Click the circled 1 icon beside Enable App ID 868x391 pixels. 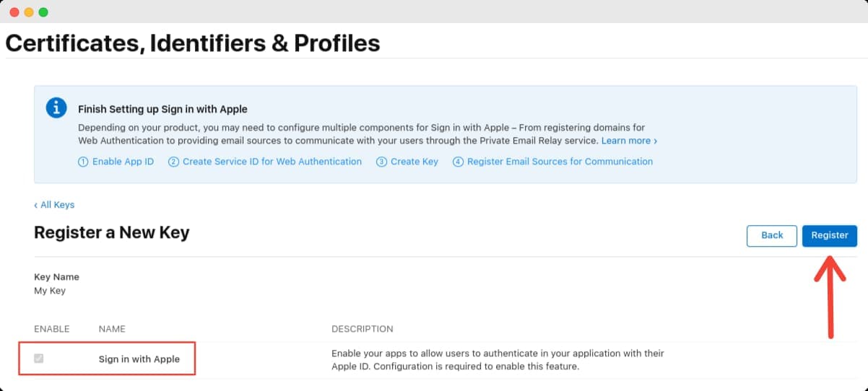tap(83, 162)
